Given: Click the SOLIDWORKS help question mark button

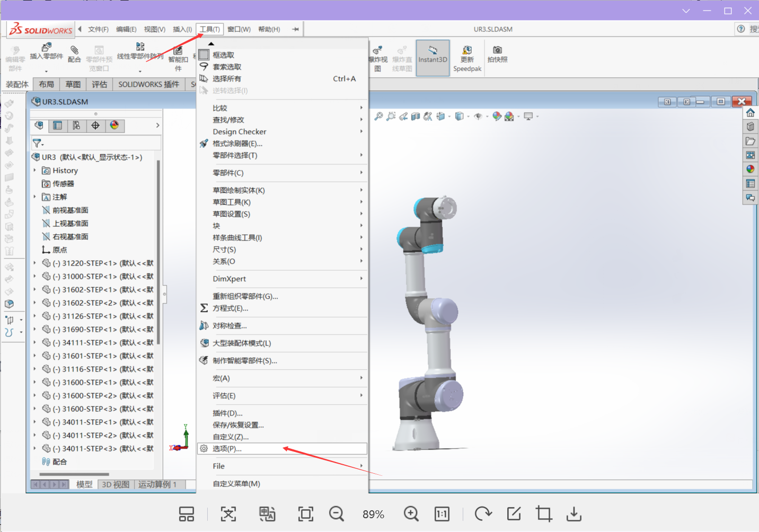Looking at the screenshot, I should click(x=741, y=29).
